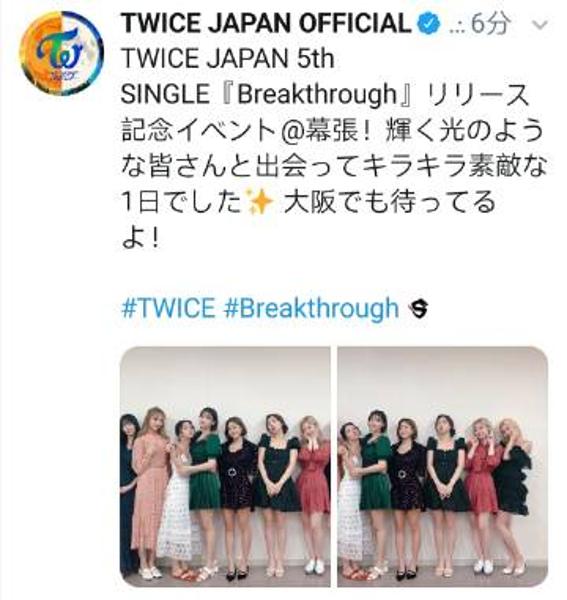The height and width of the screenshot is (600, 567).
Task: Click the sparkles emoji in the tweet
Action: (260, 202)
